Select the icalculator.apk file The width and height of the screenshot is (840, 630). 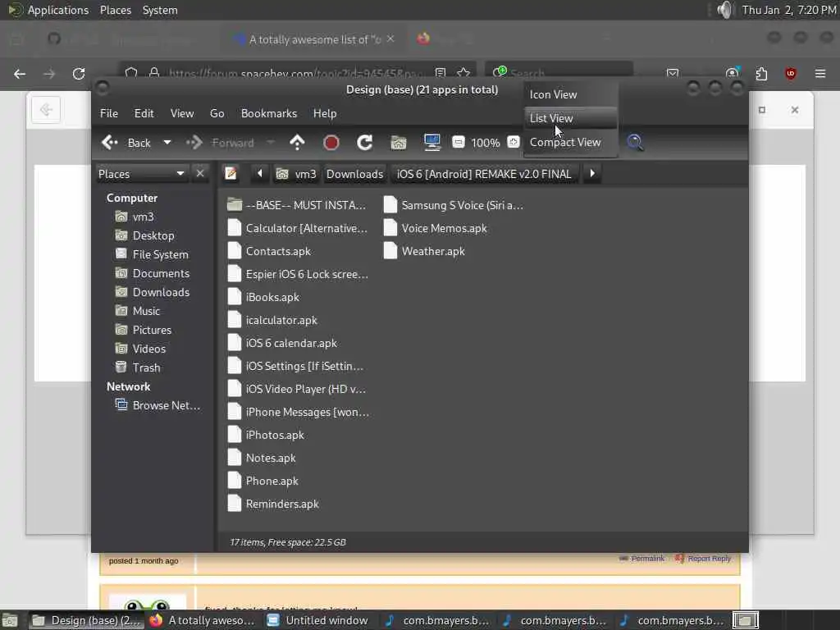(272, 320)
